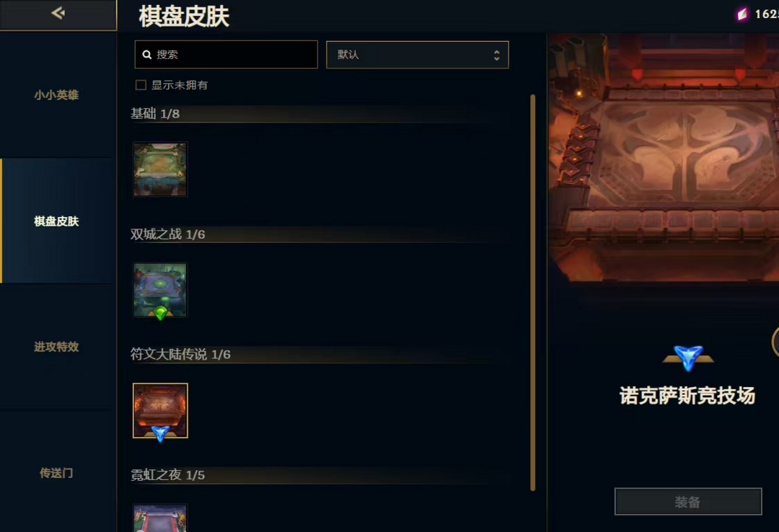Click the purple currency gem icon
Viewport: 779px width, 532px height.
[x=742, y=14]
